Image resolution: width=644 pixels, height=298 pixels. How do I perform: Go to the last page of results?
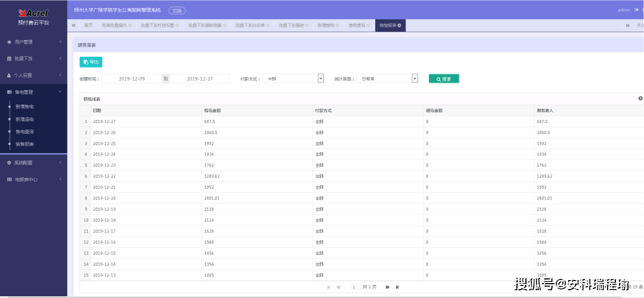tap(397, 287)
